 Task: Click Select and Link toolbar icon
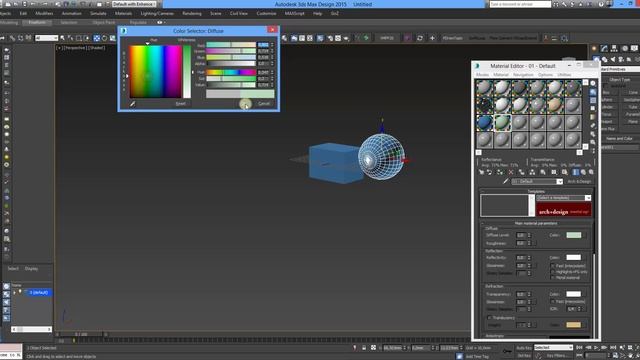(12, 38)
